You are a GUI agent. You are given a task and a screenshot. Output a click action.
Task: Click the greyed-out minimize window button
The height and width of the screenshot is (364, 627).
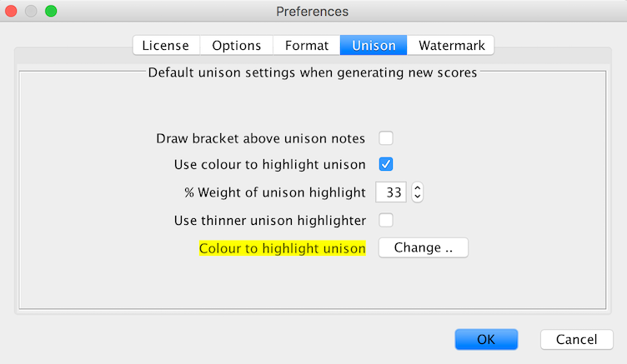click(x=31, y=11)
